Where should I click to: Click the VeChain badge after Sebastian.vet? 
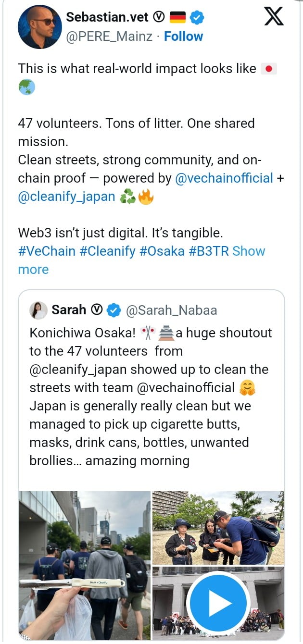pyautogui.click(x=158, y=18)
